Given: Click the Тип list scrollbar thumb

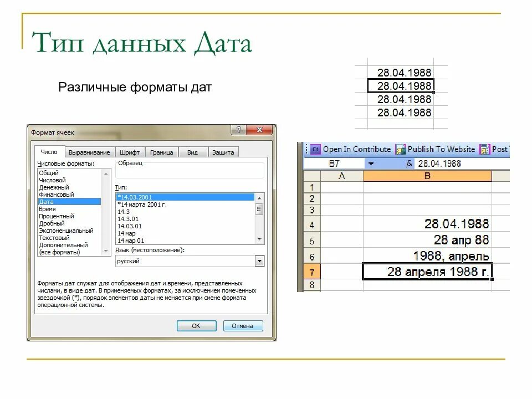Looking at the screenshot, I should pos(259,209).
